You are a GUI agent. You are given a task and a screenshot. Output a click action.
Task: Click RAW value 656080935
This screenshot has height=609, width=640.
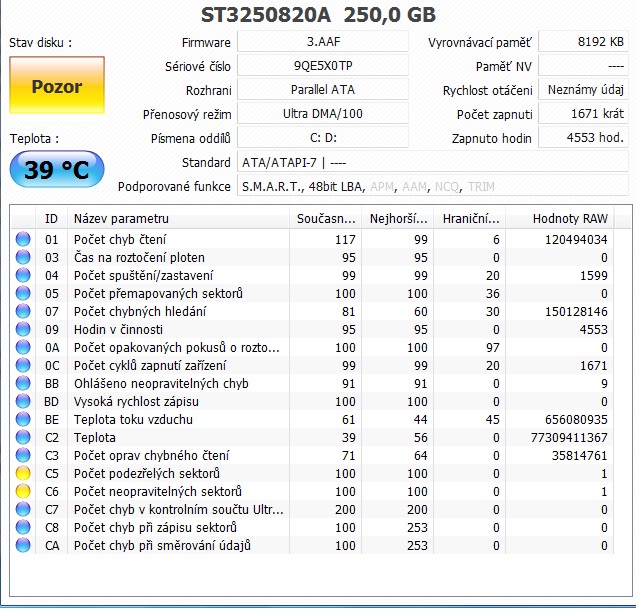576,419
